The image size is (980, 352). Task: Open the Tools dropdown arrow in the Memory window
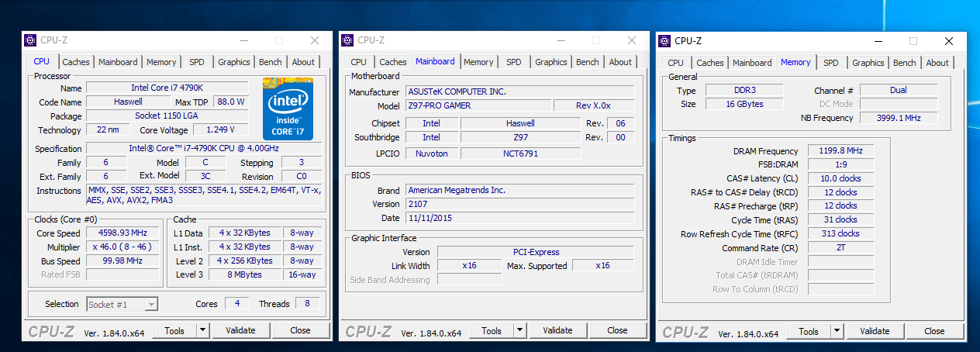pos(837,331)
